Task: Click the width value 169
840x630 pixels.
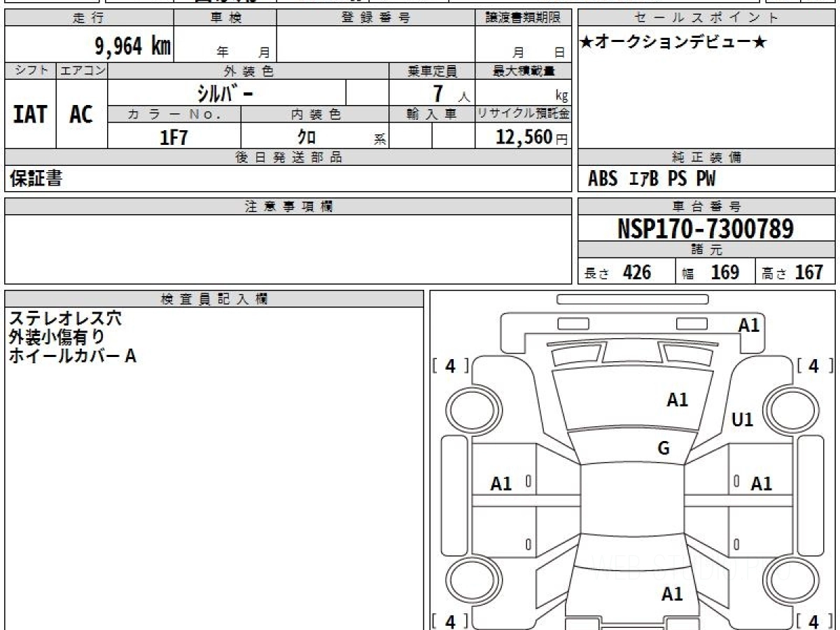Action: [724, 272]
